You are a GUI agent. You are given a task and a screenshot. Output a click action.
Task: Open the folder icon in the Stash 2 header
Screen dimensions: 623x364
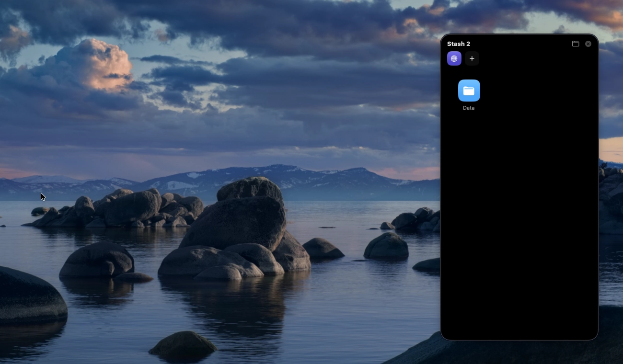point(576,44)
